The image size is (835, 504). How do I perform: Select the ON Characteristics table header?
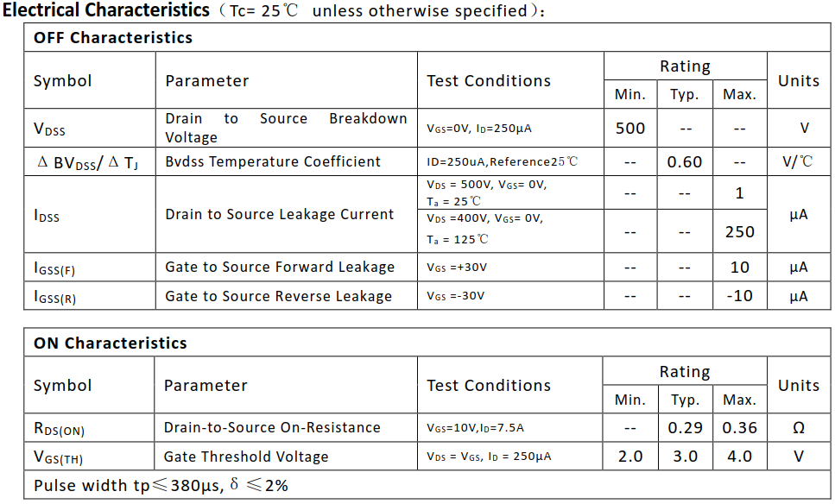pos(110,343)
